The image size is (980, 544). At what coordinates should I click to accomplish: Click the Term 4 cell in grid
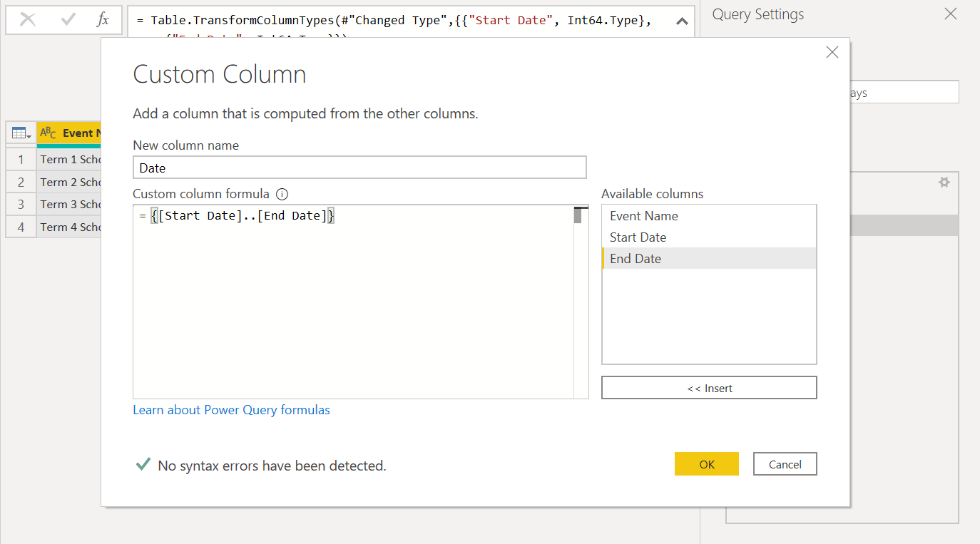coord(69,227)
